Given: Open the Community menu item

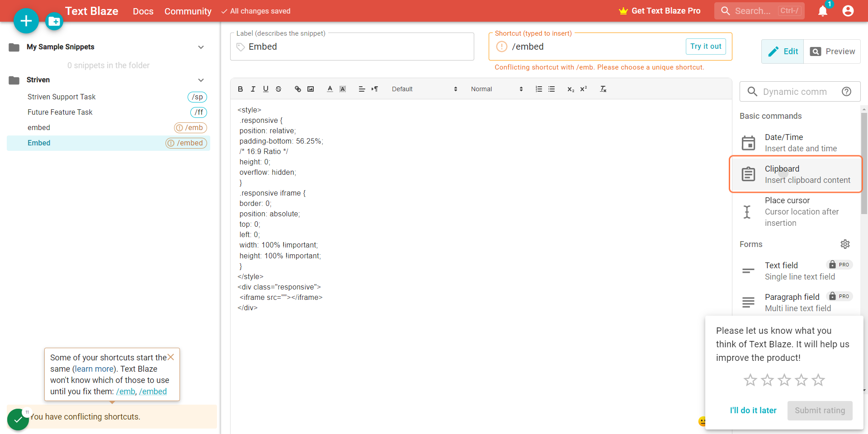Looking at the screenshot, I should (x=188, y=11).
